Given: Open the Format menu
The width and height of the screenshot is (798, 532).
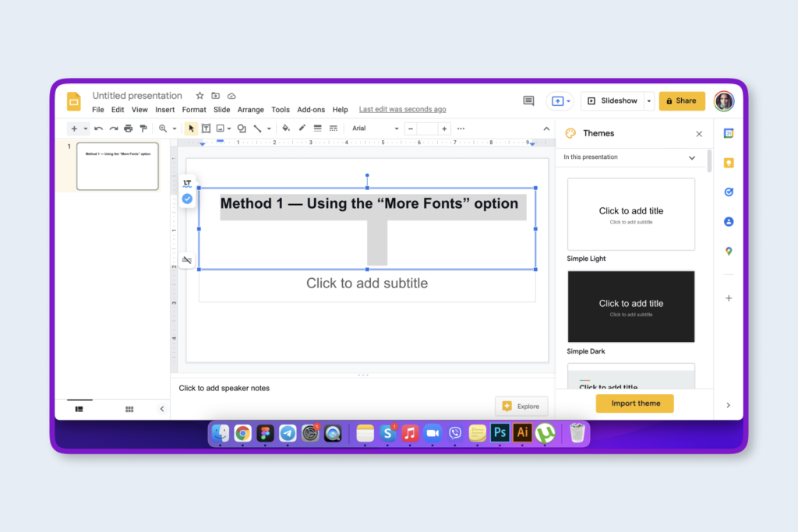Looking at the screenshot, I should coord(194,109).
